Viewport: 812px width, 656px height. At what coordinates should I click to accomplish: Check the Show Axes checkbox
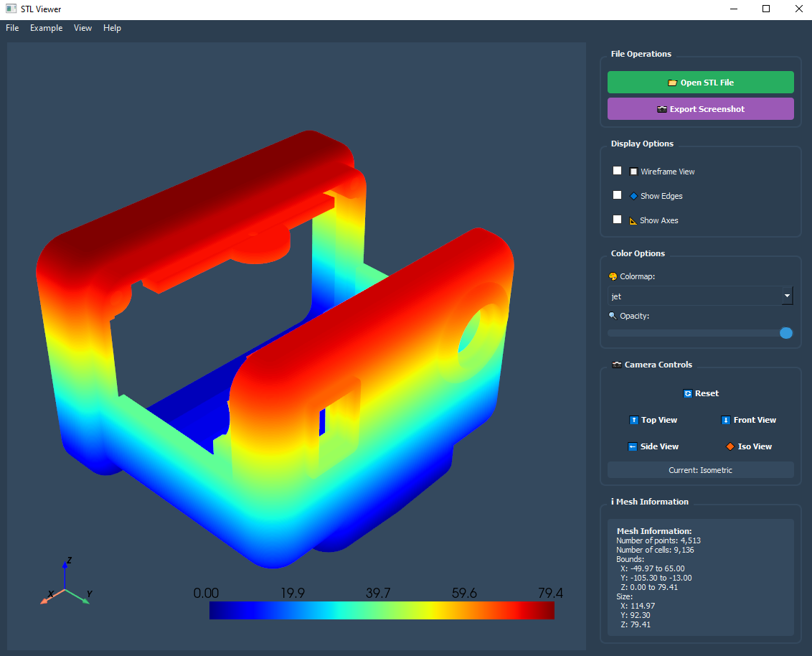[617, 220]
